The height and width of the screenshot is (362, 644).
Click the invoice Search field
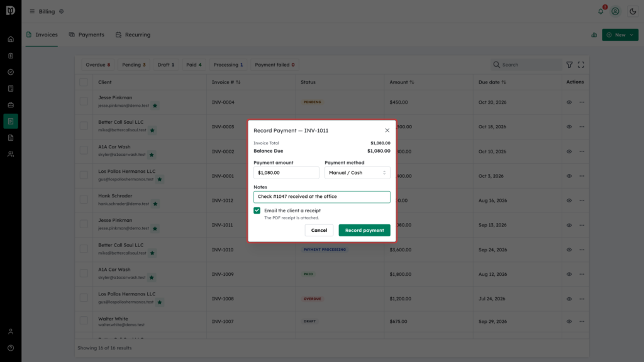click(526, 65)
